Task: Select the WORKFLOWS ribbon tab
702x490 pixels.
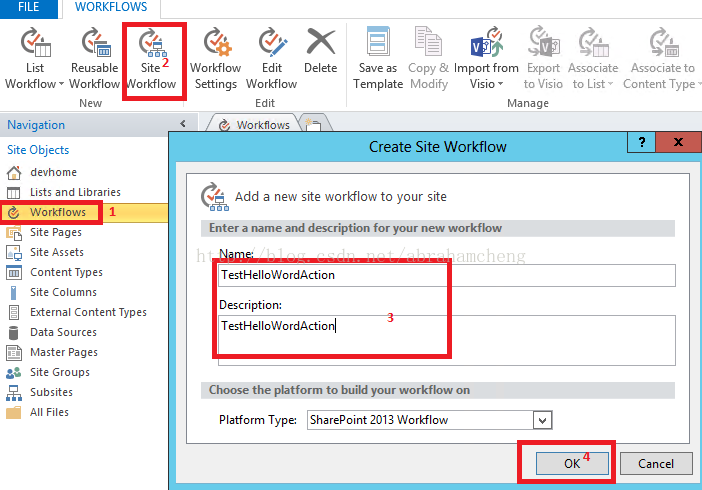Action: tap(111, 7)
